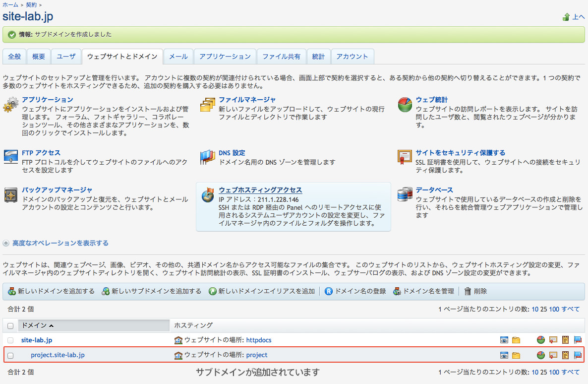The height and width of the screenshot is (384, 588).
Task: Open site preview icon for site-lab.jp row
Action: click(504, 340)
